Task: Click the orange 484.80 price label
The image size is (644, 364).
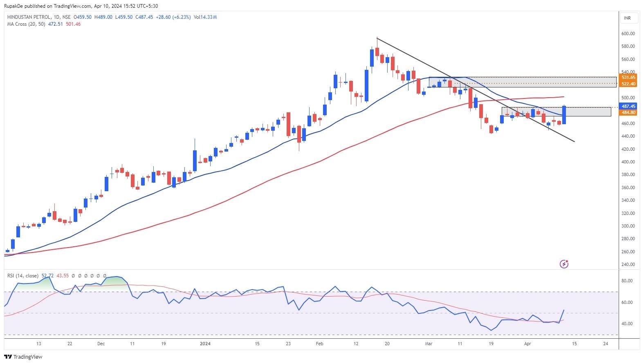Action: point(628,112)
